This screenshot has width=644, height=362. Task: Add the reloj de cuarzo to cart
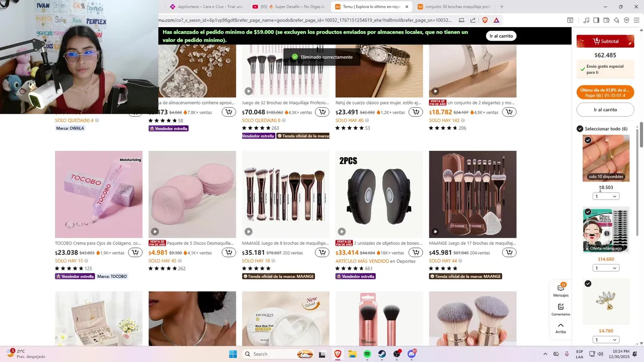tap(416, 112)
